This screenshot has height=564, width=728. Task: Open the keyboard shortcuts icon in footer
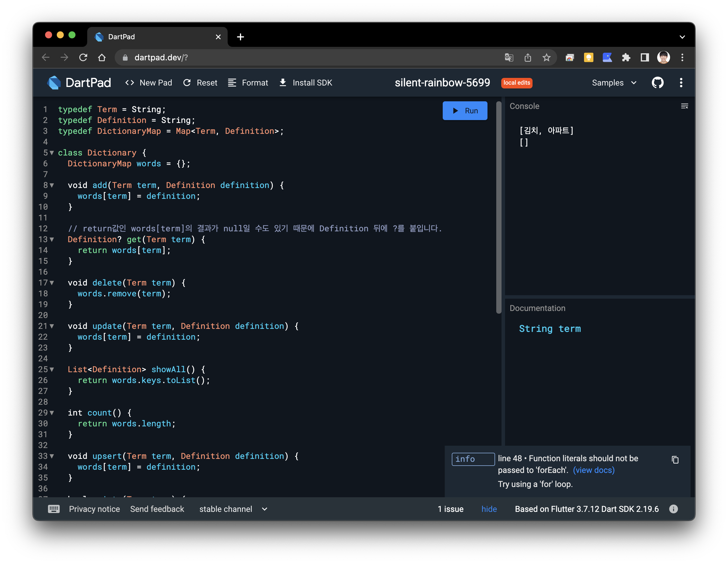(54, 509)
